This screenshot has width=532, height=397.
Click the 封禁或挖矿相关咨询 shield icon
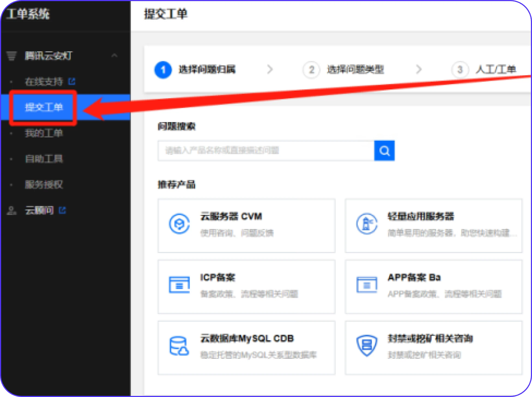367,346
